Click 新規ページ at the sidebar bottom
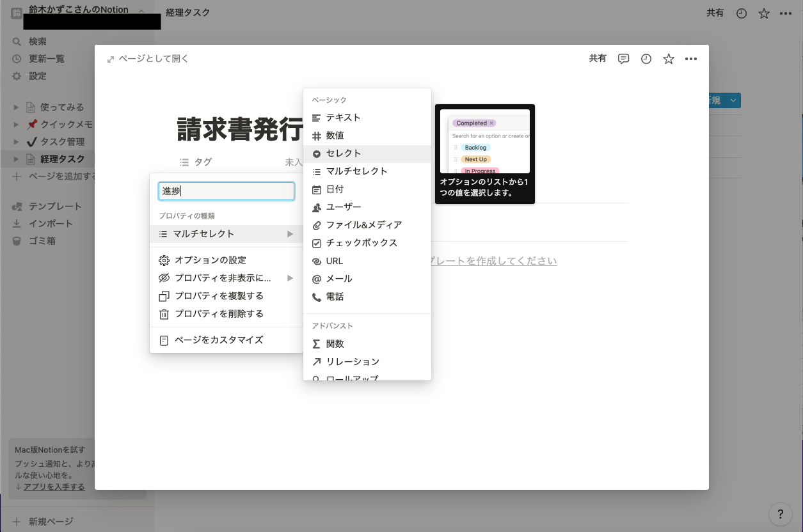803x532 pixels. (51, 522)
